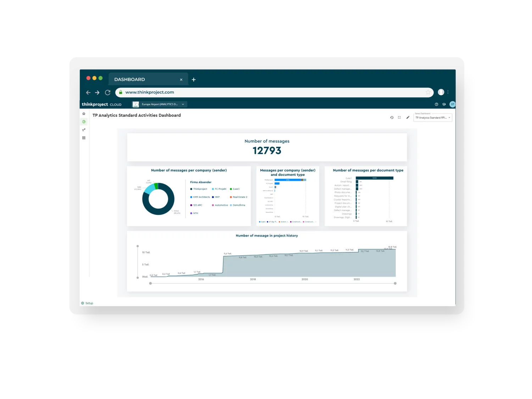Open the apps grid icon in the sidebar
Viewport: 532px width, 399px height.
click(84, 138)
